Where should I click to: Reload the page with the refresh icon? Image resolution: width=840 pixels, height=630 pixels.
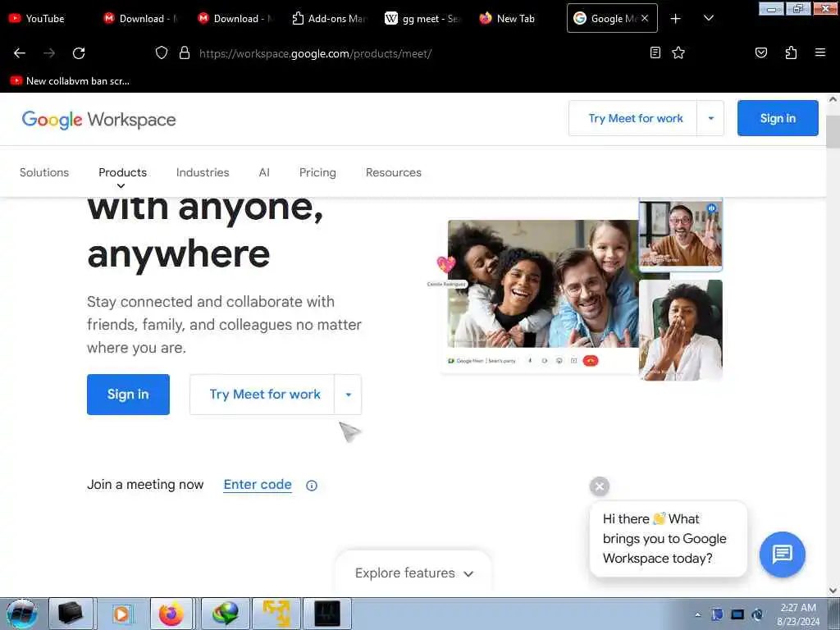click(x=79, y=53)
